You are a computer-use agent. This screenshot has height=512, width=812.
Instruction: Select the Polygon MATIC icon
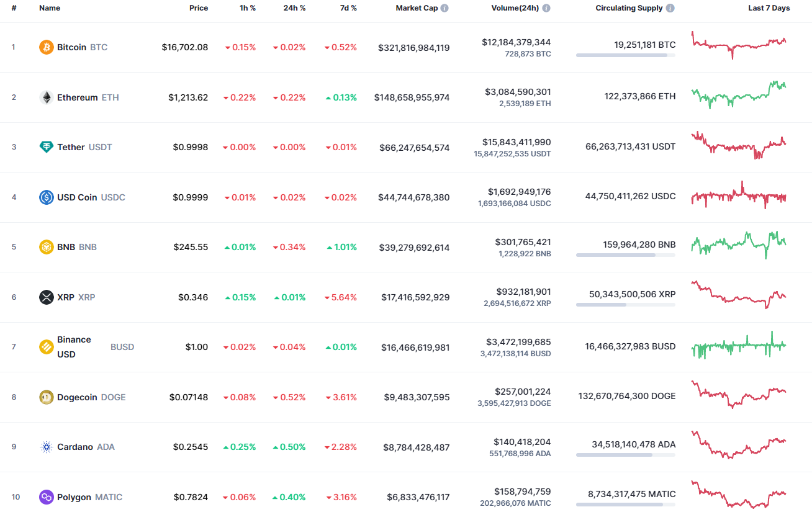tap(47, 496)
